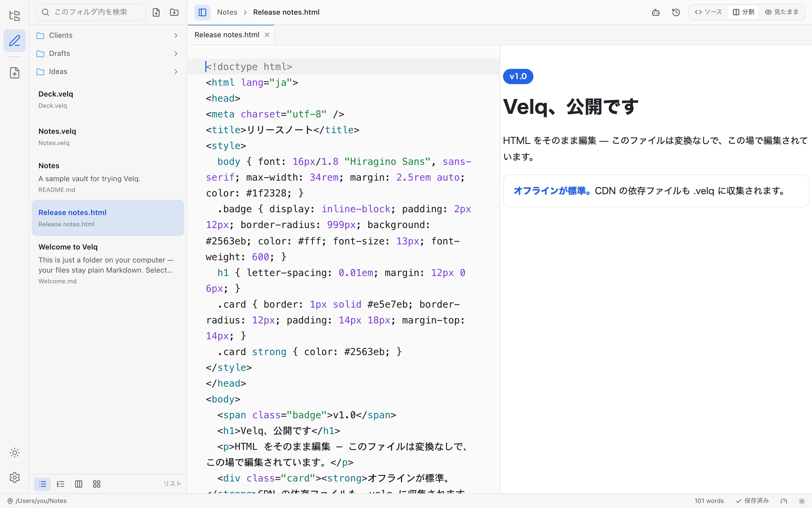812x508 pixels.
Task: Open the AI assistant robot icon
Action: tap(656, 12)
